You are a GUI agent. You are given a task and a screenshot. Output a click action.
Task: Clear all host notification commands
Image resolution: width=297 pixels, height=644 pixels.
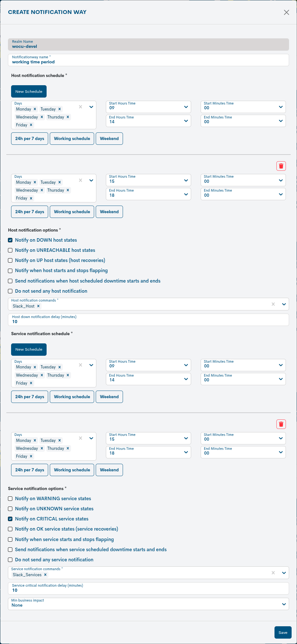click(x=273, y=304)
